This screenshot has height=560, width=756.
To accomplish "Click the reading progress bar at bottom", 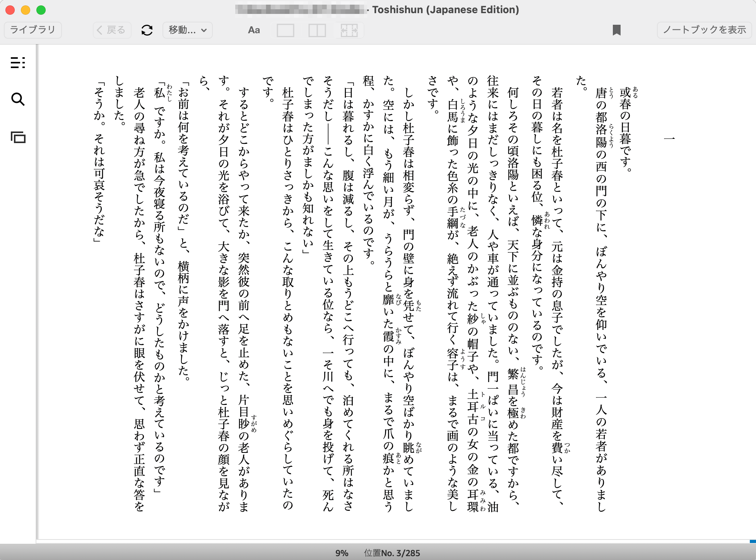I will tap(387, 541).
